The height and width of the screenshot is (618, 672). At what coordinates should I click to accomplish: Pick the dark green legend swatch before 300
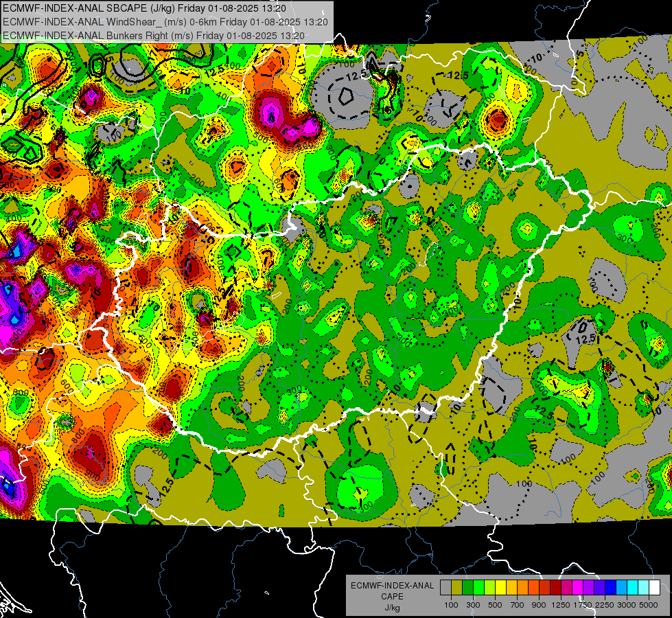(467, 588)
